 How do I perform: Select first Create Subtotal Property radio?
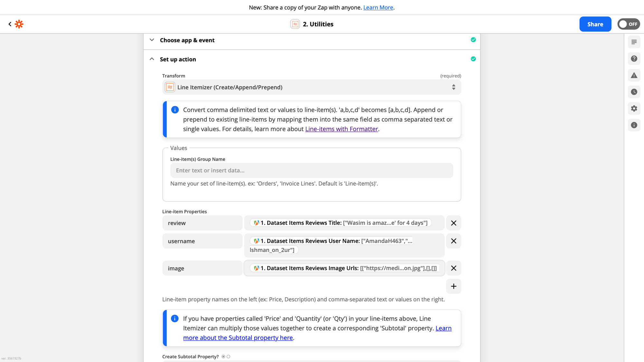223,357
